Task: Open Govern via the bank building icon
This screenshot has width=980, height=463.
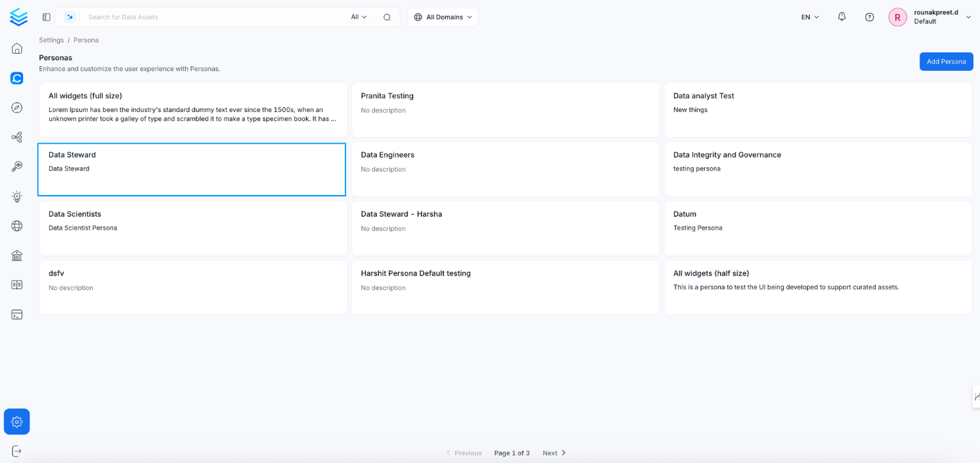Action: (x=17, y=255)
